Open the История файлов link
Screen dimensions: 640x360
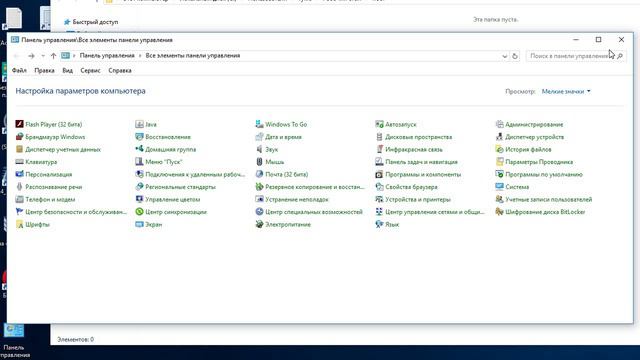[x=528, y=149]
